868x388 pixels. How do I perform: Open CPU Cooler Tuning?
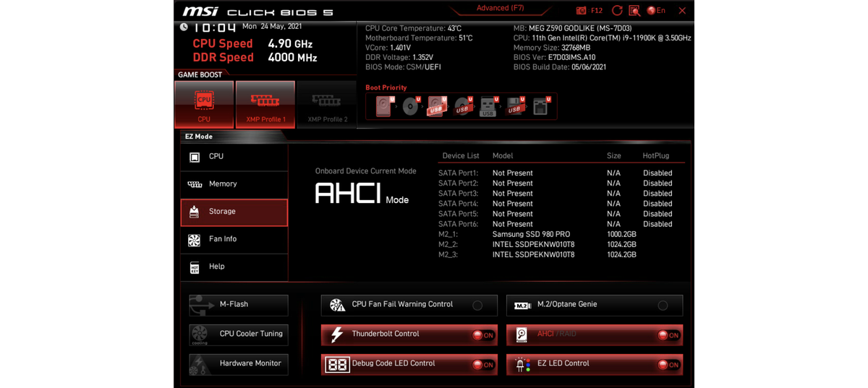coord(239,335)
